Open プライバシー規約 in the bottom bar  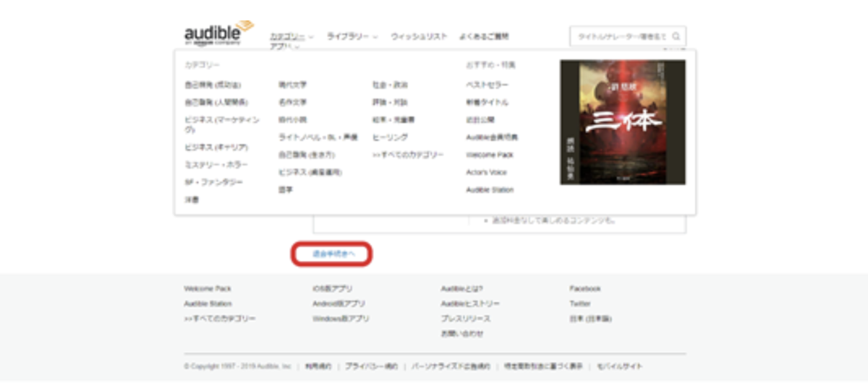click(x=371, y=366)
